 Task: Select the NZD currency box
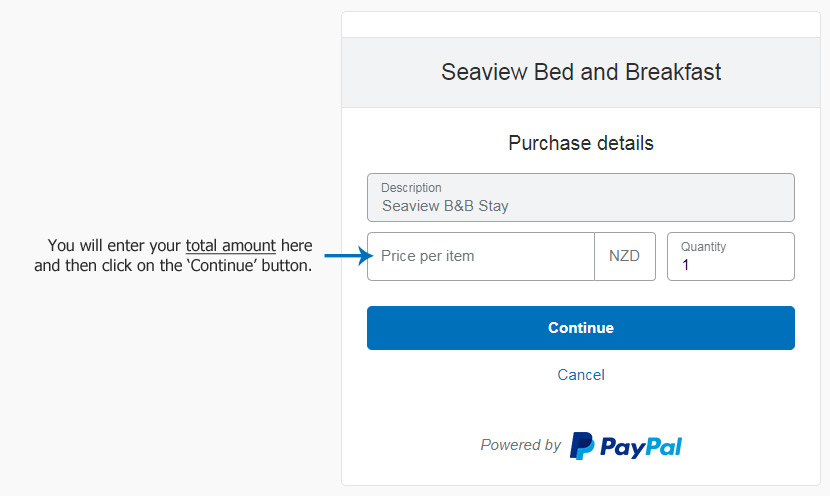(x=625, y=256)
